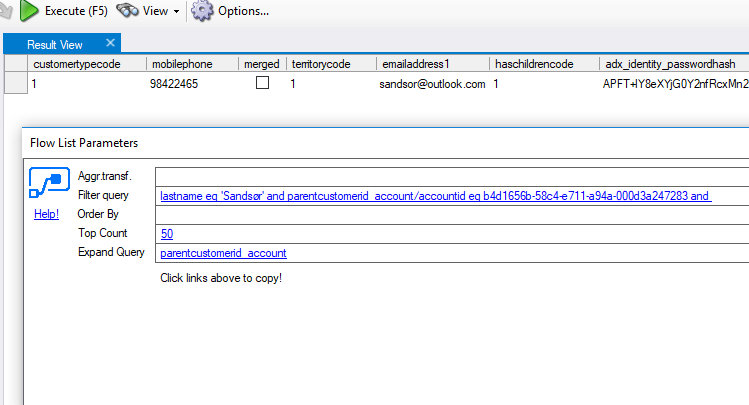Toggle the merged checkbox in result row
Screen dimensions: 749x405
[x=262, y=84]
